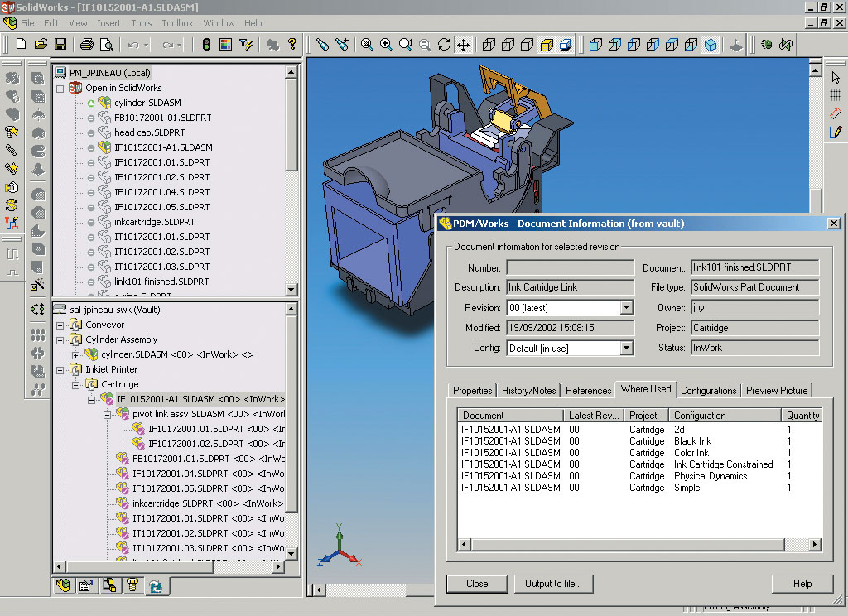Select inkcartridge.SLDPRT in the local tree
The image size is (848, 616).
click(x=154, y=222)
